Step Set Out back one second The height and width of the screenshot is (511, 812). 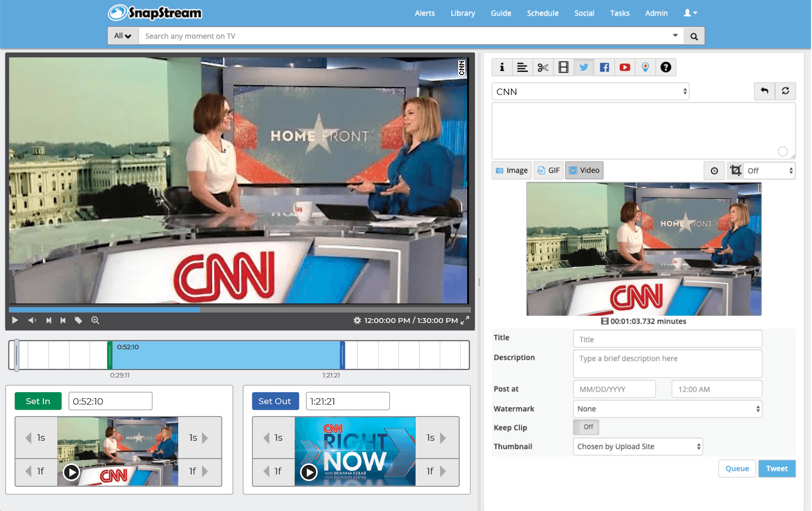pyautogui.click(x=274, y=438)
